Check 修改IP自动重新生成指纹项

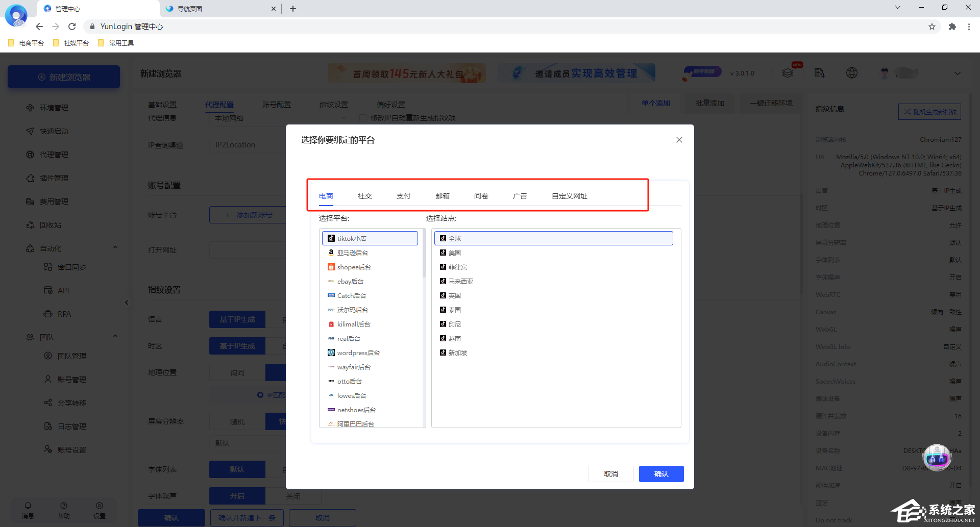point(363,117)
